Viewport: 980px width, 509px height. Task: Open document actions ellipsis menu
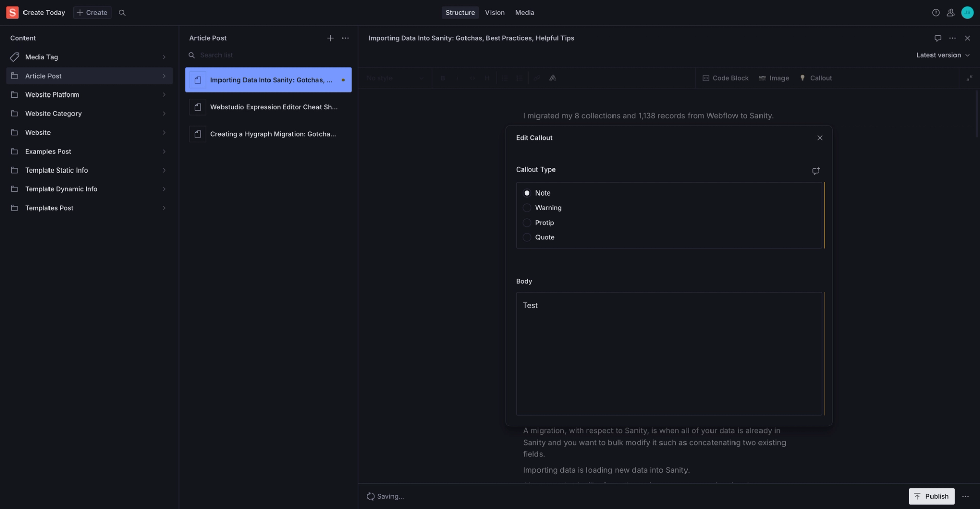952,38
